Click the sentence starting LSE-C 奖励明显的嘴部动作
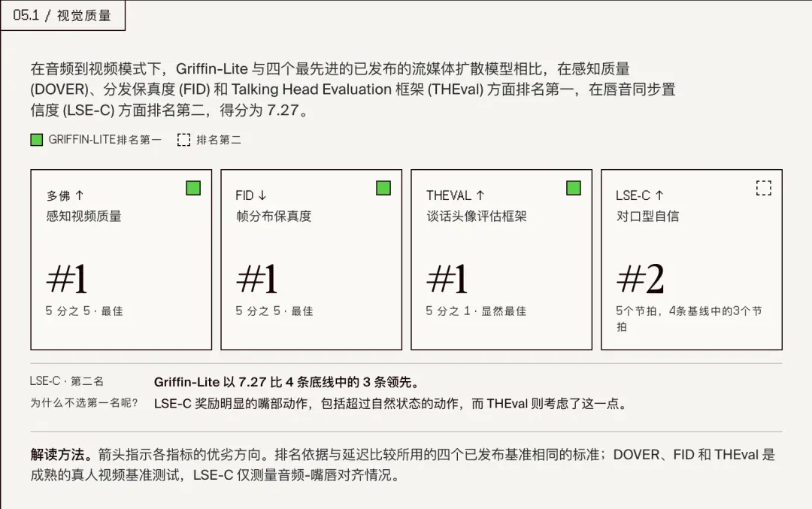Viewport: 812px width, 509px height. (x=391, y=404)
